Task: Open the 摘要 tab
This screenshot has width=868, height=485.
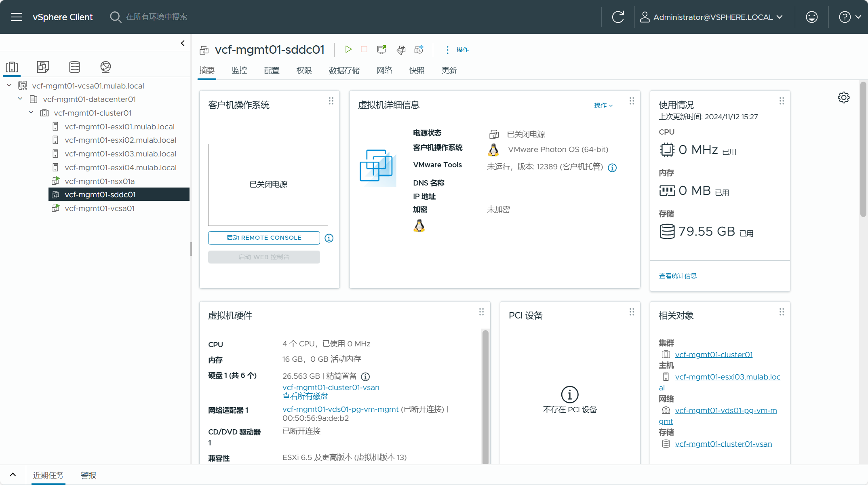Action: pyautogui.click(x=207, y=70)
